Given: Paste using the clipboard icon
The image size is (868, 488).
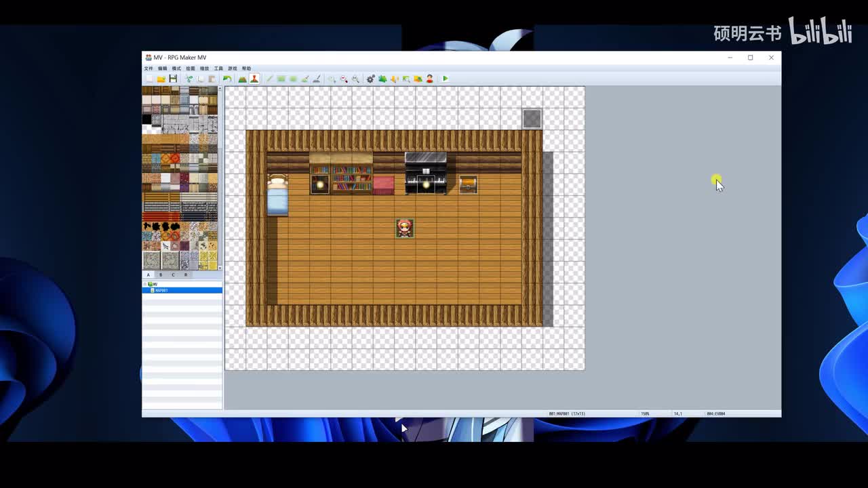Looking at the screenshot, I should pos(212,79).
